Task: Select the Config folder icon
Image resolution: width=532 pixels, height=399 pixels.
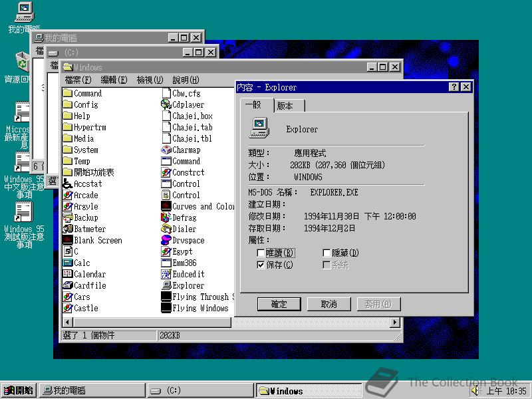Action: [68, 104]
